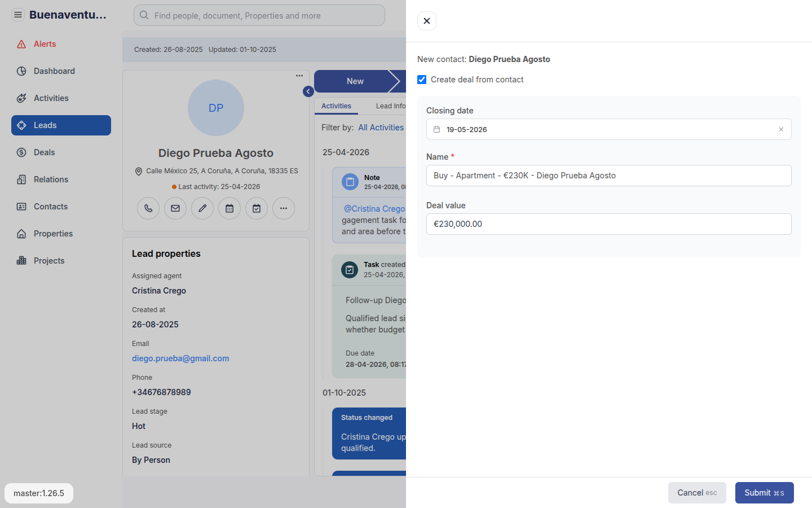
Task: Uncheck Create deal from contact
Action: (422, 80)
